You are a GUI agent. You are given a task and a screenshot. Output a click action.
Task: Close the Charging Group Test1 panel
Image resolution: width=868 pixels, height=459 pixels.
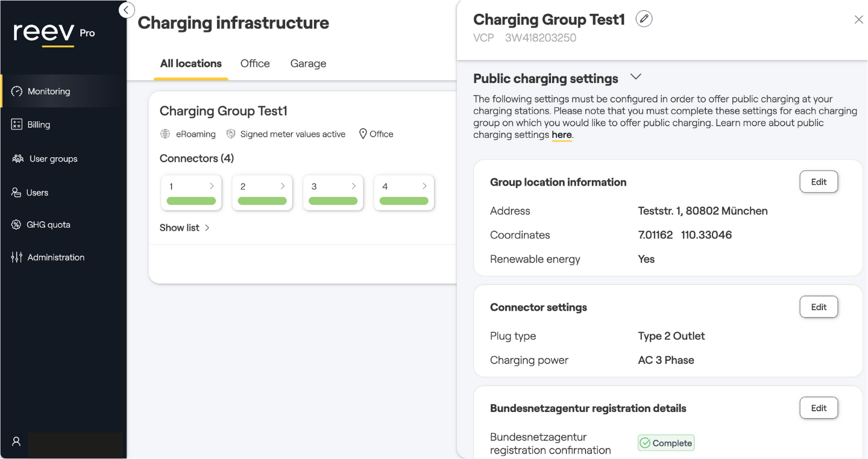click(x=859, y=20)
